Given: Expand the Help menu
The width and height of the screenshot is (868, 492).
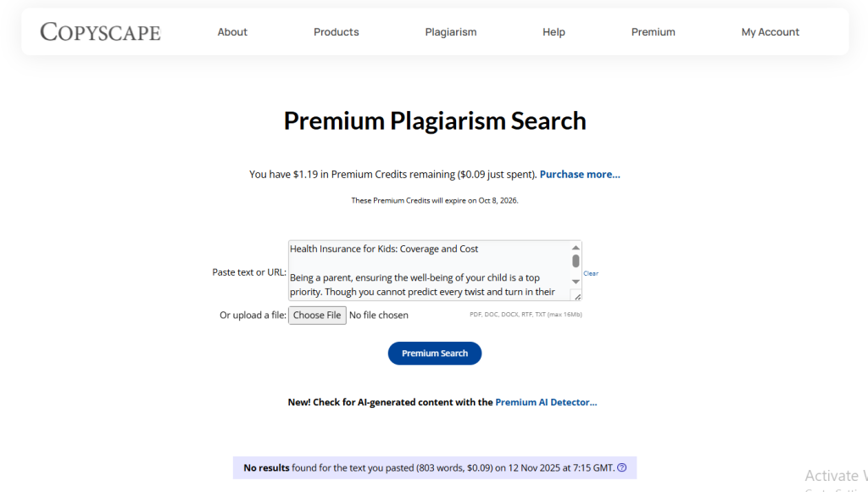Looking at the screenshot, I should pyautogui.click(x=554, y=32).
